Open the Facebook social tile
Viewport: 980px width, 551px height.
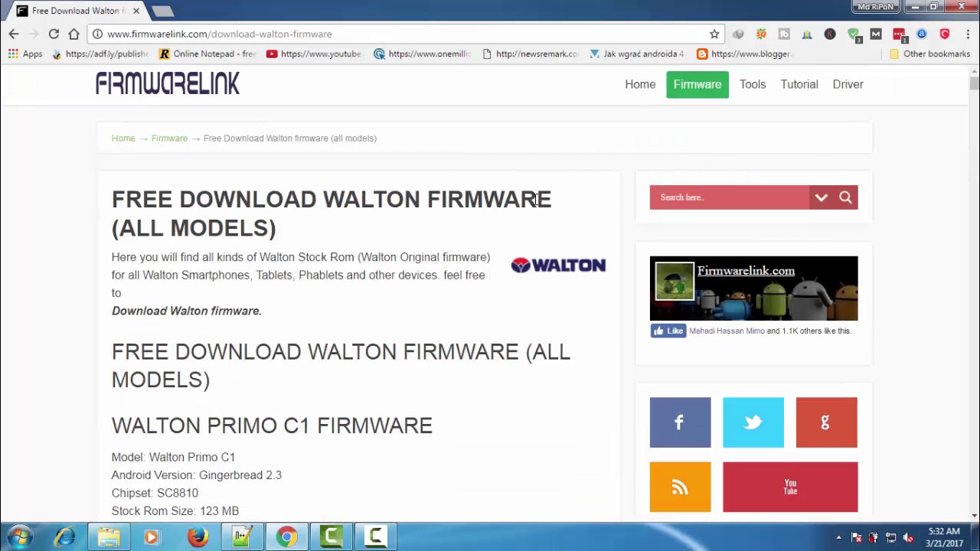click(680, 422)
